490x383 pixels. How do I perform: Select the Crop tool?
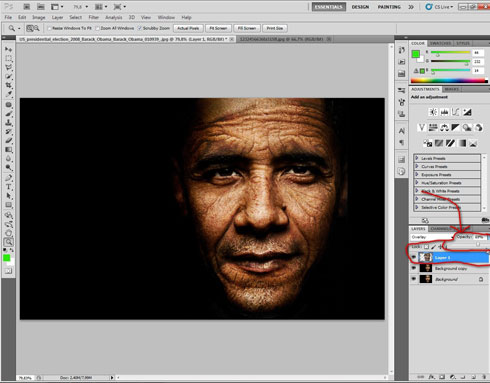coord(9,85)
